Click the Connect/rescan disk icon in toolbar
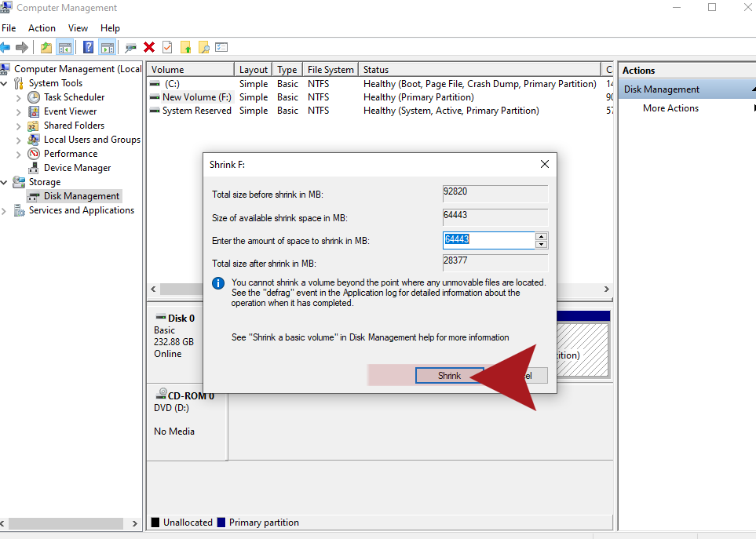The image size is (756, 539). [x=130, y=47]
